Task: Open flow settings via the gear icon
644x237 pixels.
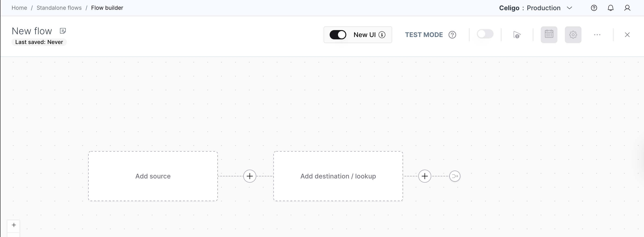Action: (573, 34)
